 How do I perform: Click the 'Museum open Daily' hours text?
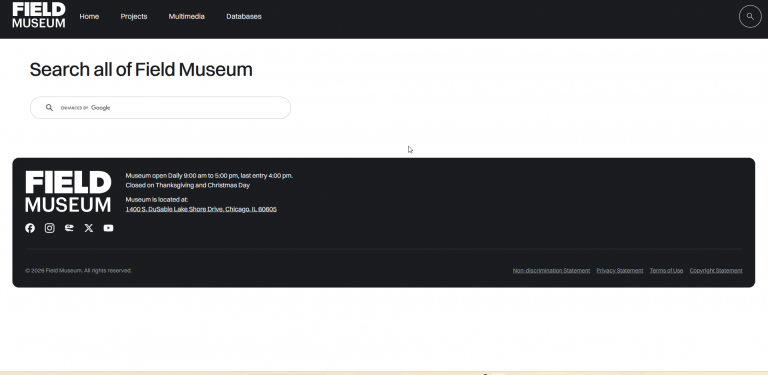click(209, 175)
